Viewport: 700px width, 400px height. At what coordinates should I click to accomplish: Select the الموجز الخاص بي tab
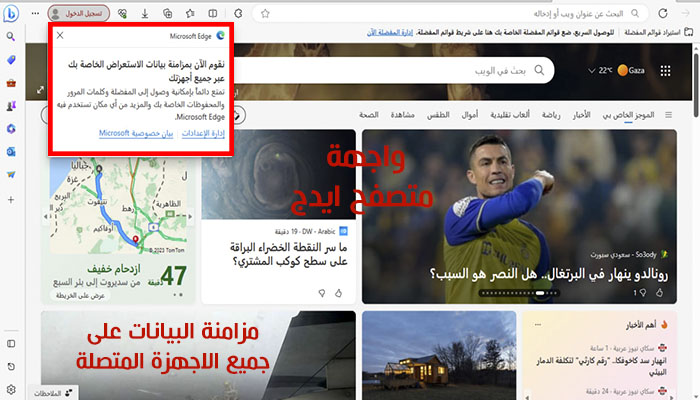[x=628, y=115]
